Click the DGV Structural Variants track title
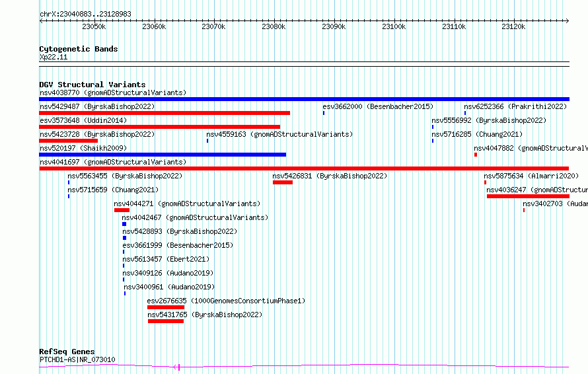Image resolution: width=588 pixels, height=374 pixels. point(92,85)
